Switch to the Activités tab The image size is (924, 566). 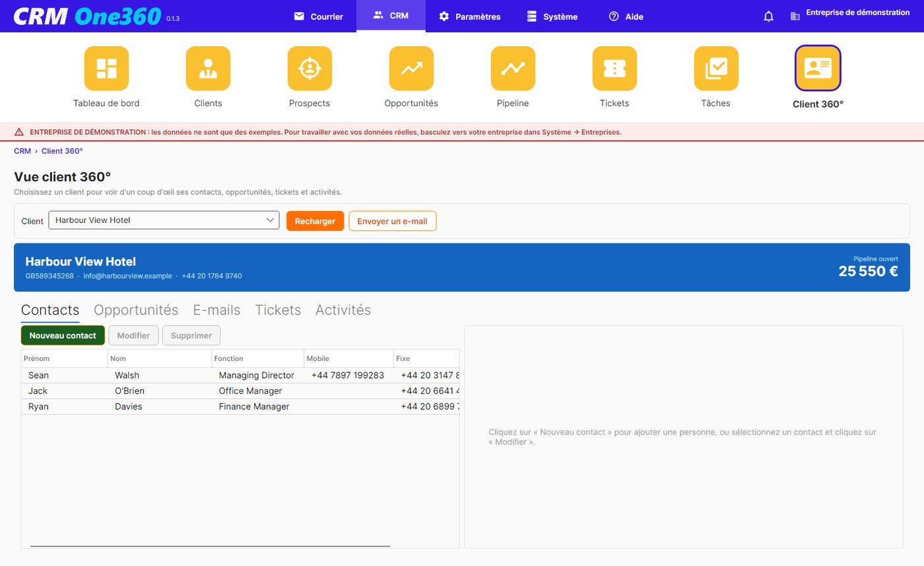pyautogui.click(x=343, y=310)
